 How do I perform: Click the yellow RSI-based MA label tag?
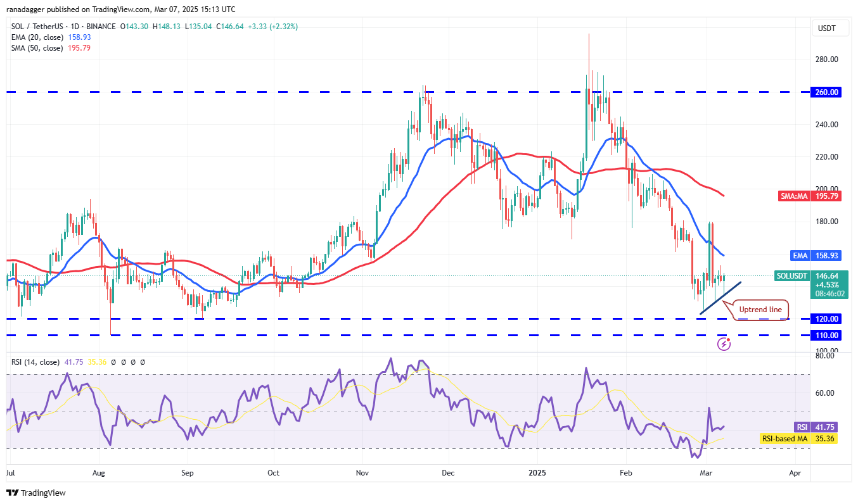point(783,438)
